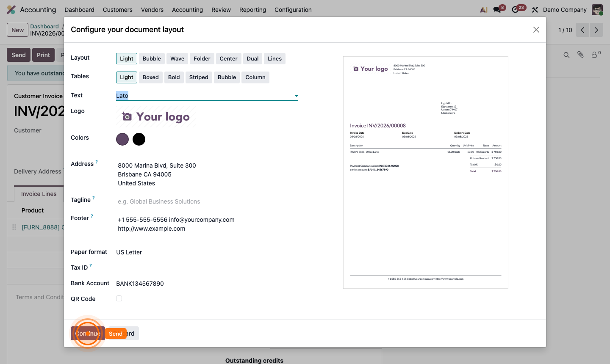Click the search messages magnifier icon
Viewport: 610px width, 364px height.
(x=566, y=55)
